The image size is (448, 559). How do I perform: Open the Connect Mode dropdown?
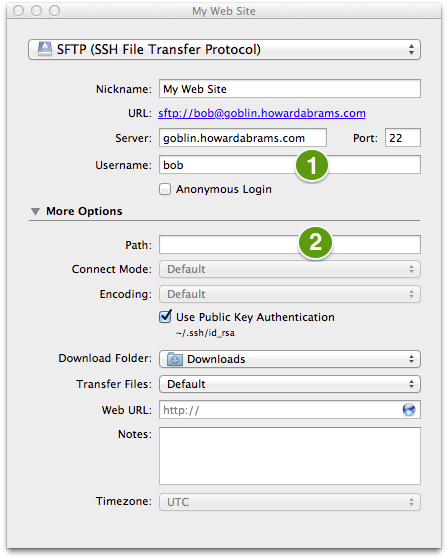290,269
